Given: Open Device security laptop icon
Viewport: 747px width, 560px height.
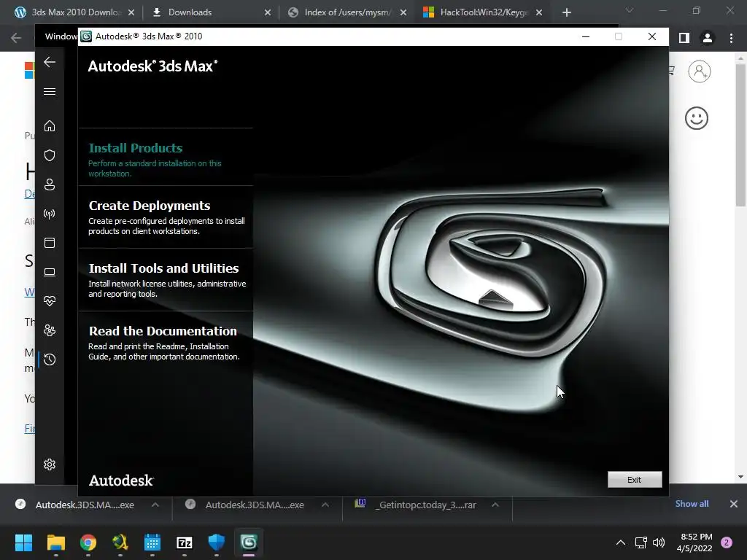Looking at the screenshot, I should (x=50, y=272).
